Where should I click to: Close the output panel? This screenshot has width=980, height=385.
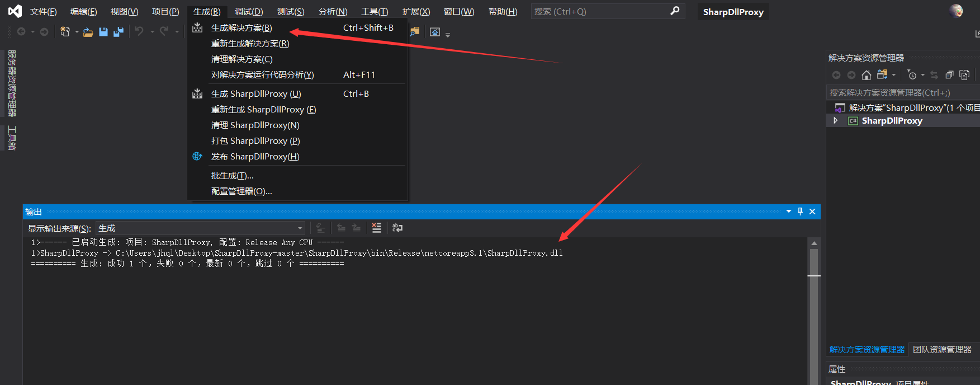point(812,212)
